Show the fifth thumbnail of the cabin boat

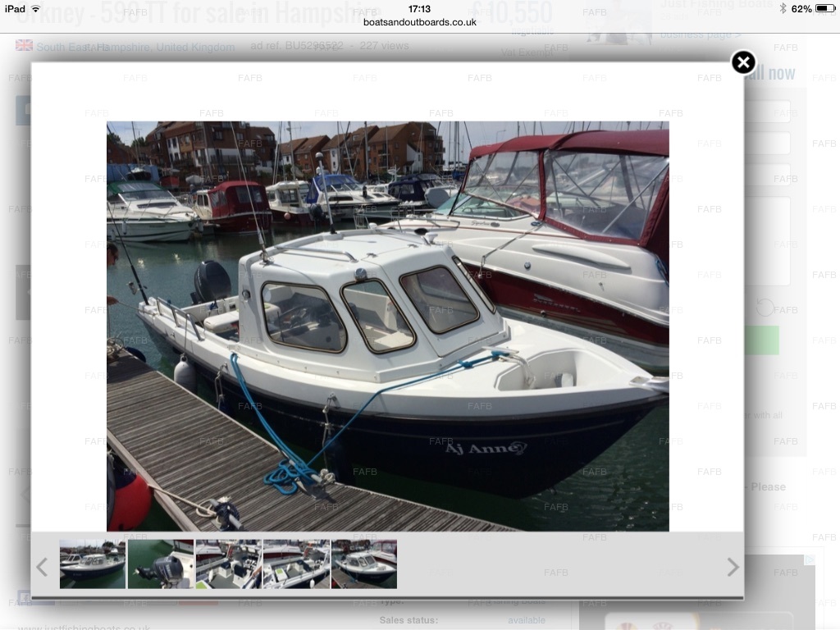(x=364, y=564)
